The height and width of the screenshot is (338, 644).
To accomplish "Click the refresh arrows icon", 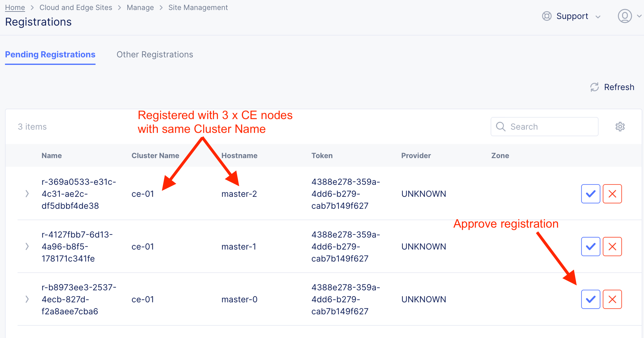I will [594, 87].
